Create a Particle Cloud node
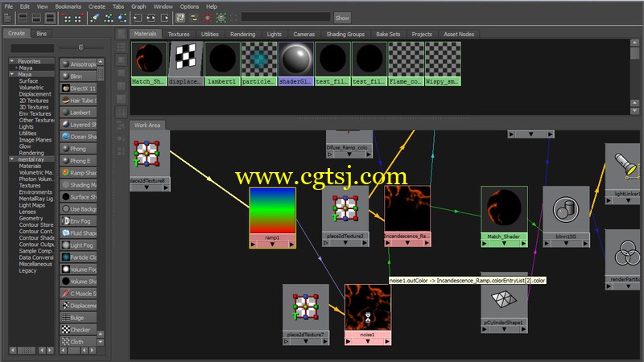 point(78,257)
